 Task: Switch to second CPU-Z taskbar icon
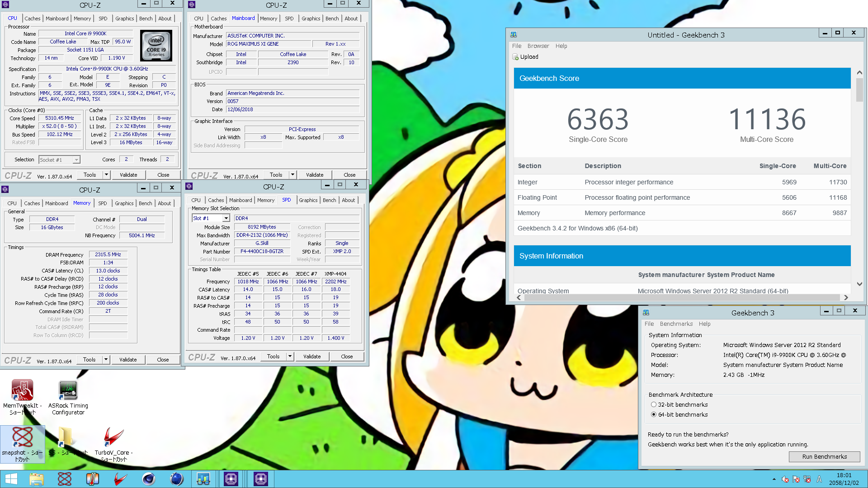pos(261,479)
